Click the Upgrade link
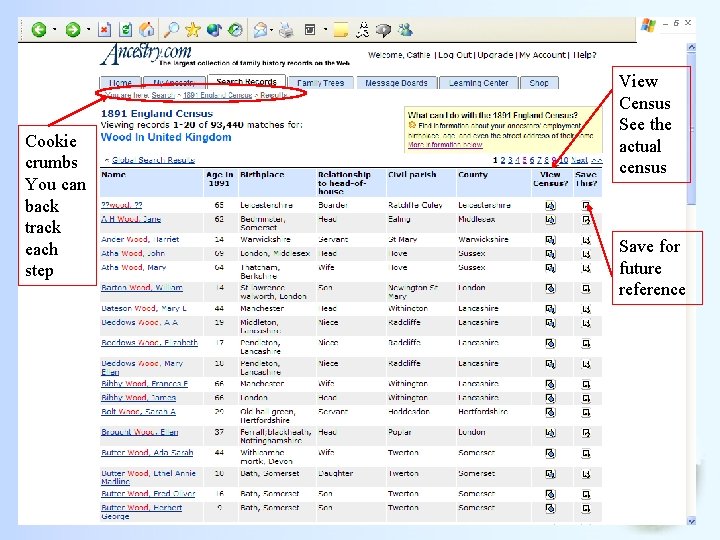 click(495, 55)
